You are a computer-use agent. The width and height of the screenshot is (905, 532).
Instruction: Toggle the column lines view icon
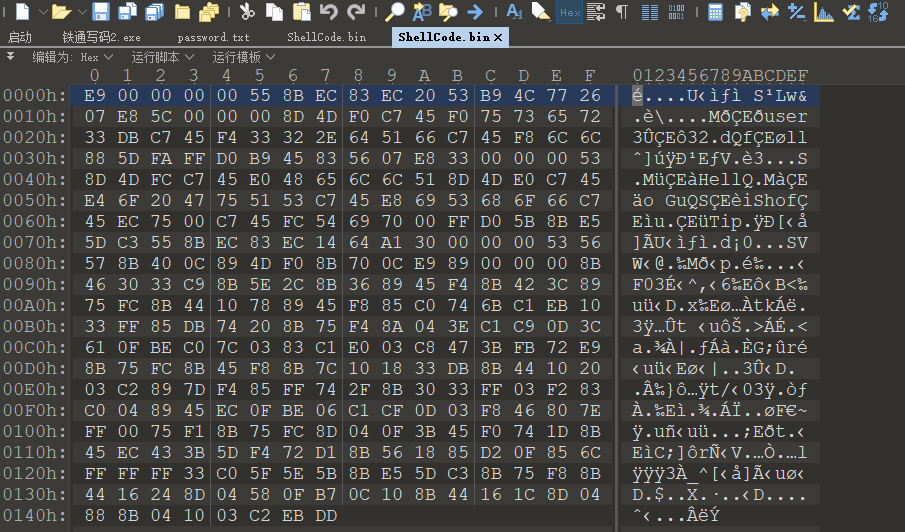tap(650, 12)
